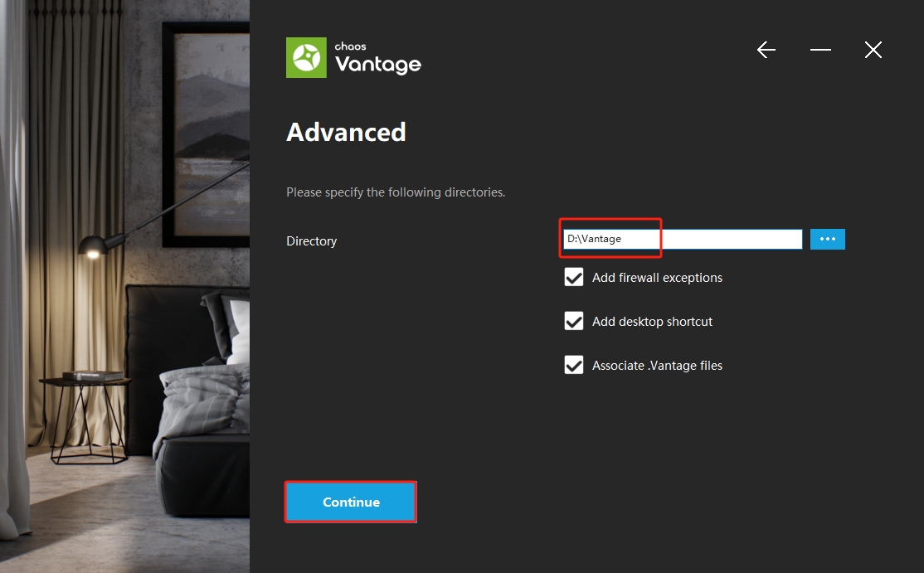Go back using the left arrow icon
Screen dimensions: 924x573
[x=766, y=51]
